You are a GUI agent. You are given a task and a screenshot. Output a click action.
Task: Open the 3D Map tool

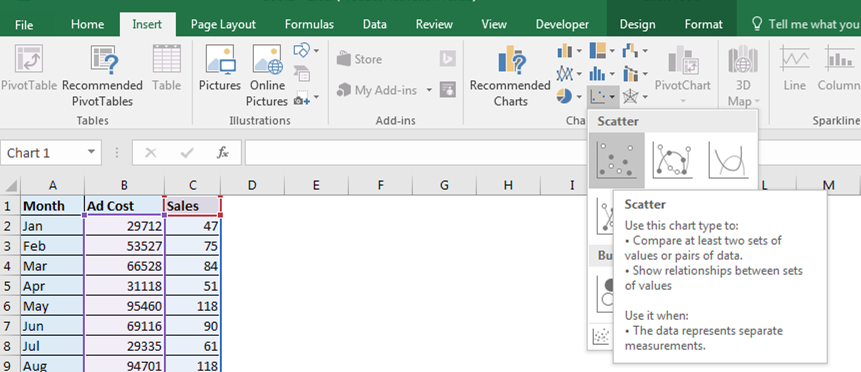[743, 76]
